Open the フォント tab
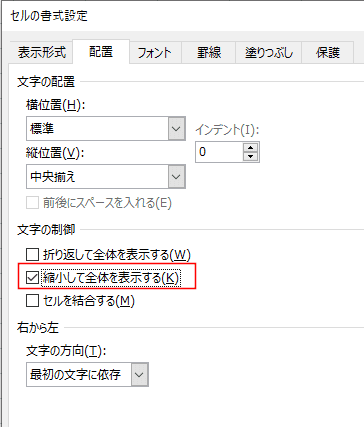The width and height of the screenshot is (364, 427). pyautogui.click(x=155, y=53)
